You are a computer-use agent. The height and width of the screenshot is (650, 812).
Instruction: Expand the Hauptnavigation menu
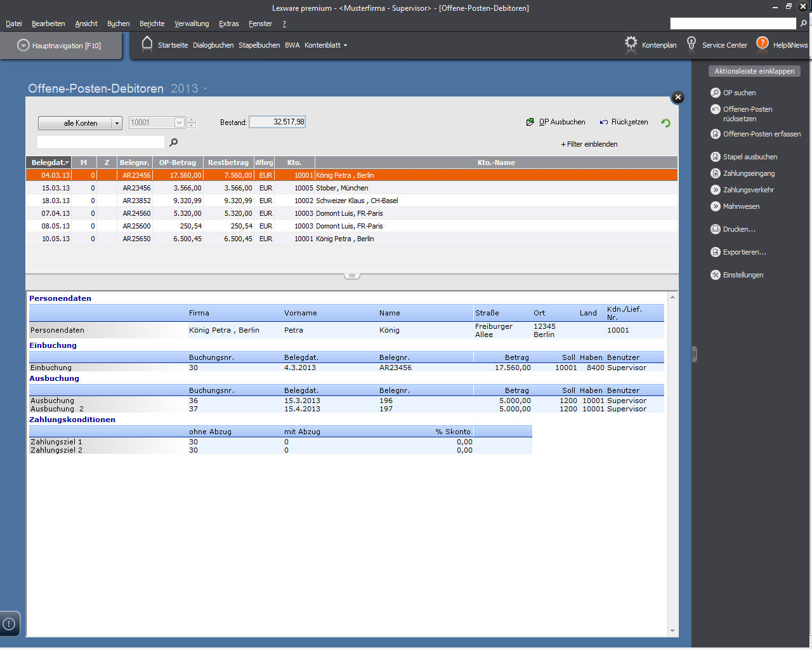pyautogui.click(x=60, y=46)
